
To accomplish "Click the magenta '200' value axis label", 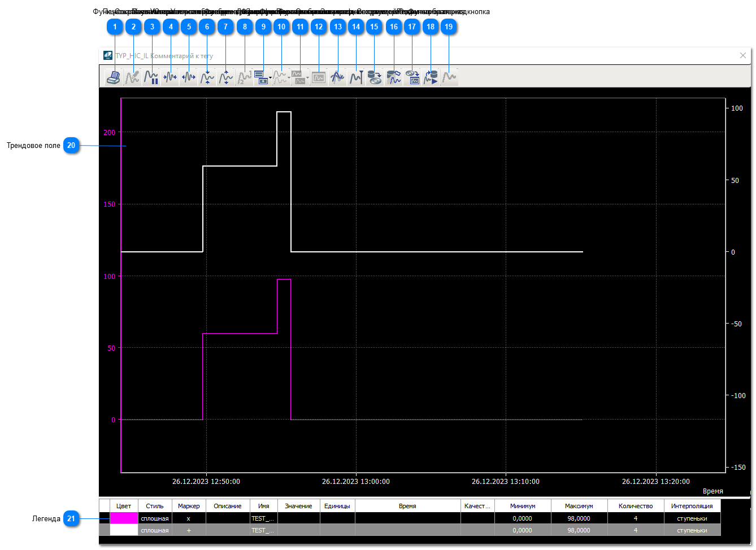I will (x=110, y=133).
